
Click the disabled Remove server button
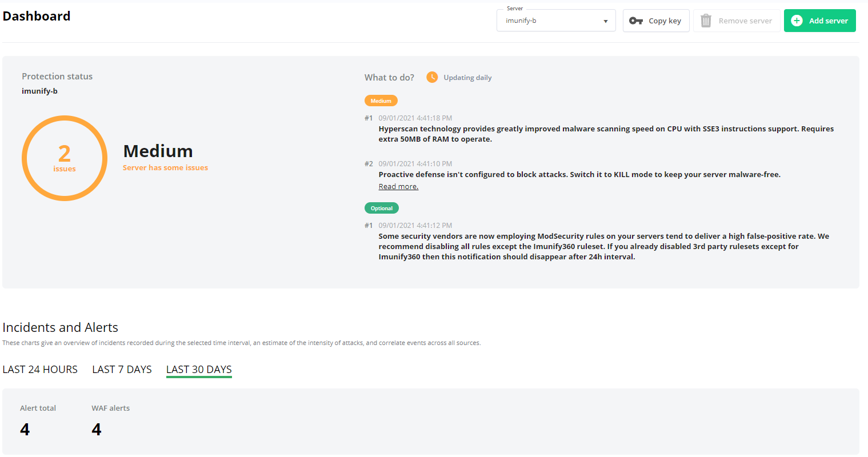coord(737,20)
